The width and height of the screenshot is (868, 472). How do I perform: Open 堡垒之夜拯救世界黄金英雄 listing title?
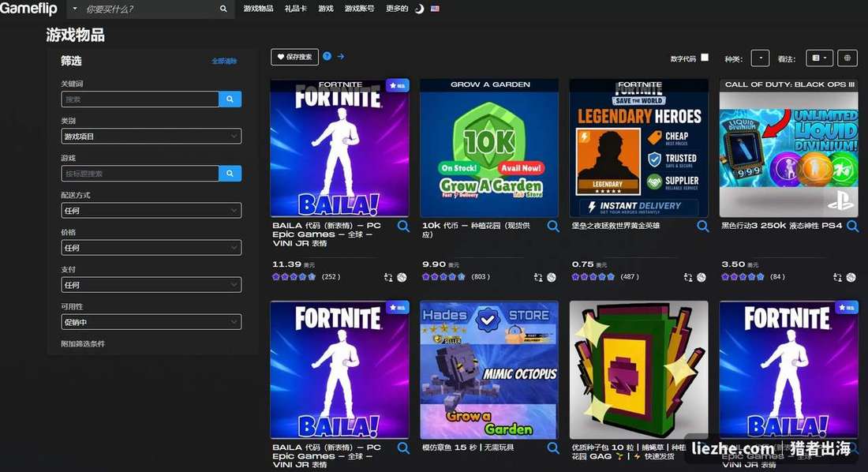pyautogui.click(x=615, y=226)
